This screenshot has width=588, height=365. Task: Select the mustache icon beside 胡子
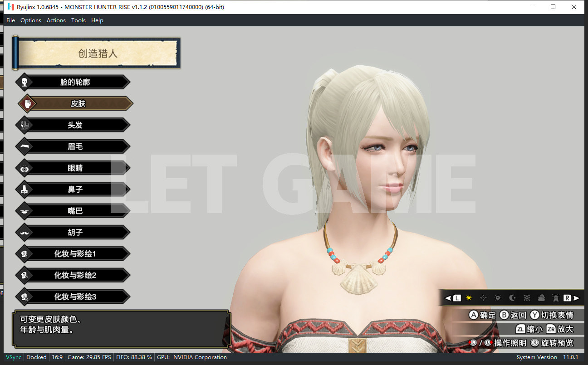pos(25,233)
